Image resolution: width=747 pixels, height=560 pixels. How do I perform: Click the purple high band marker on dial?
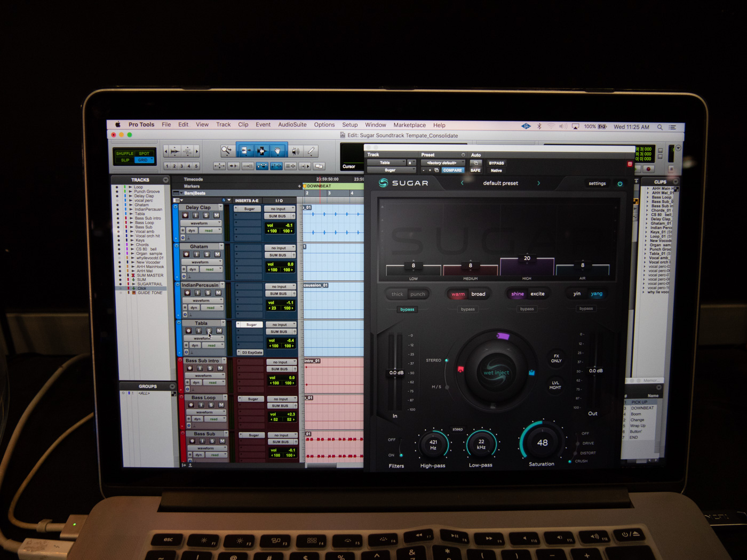[x=503, y=336]
